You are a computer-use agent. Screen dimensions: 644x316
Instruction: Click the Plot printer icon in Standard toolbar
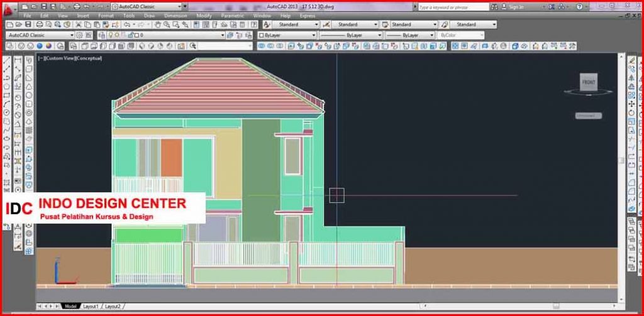click(40, 25)
